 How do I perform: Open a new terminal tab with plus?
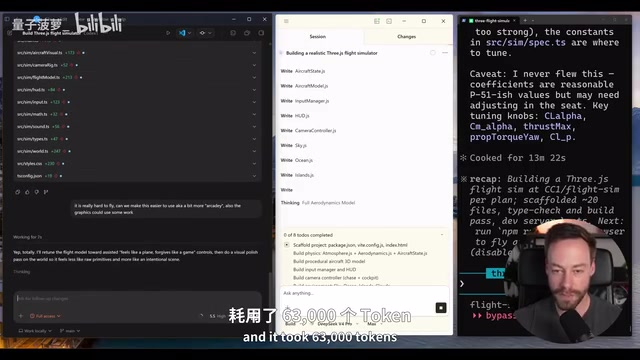(525, 20)
